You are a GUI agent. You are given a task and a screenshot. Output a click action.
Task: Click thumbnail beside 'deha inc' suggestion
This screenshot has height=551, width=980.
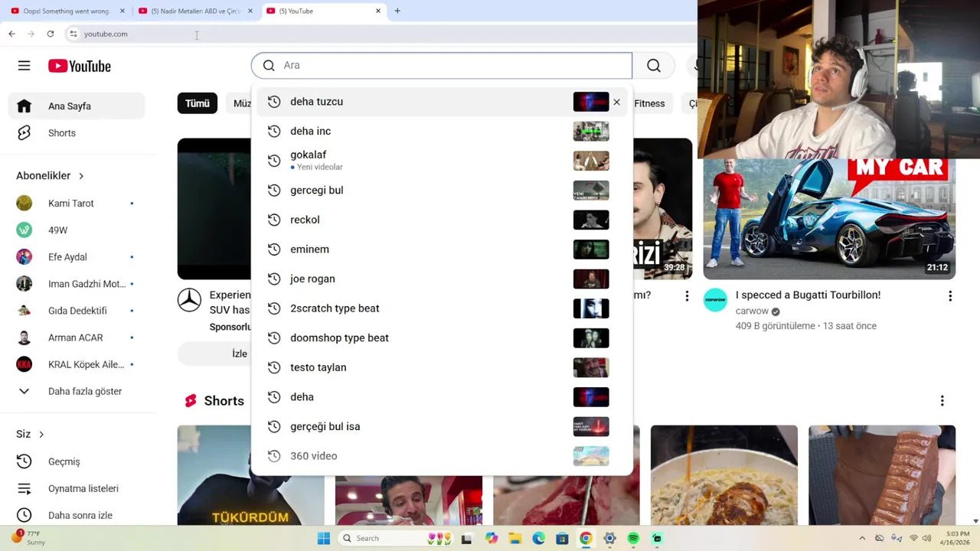coord(591,132)
